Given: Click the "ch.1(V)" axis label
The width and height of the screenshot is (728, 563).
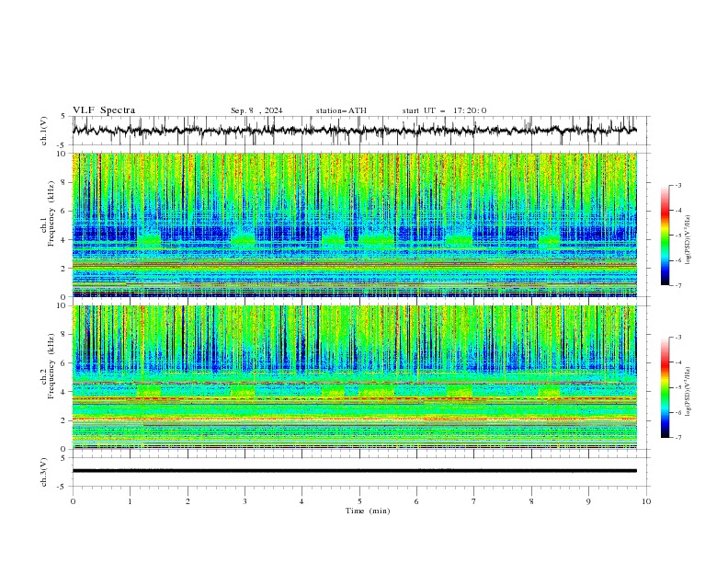Looking at the screenshot, I should [x=44, y=131].
